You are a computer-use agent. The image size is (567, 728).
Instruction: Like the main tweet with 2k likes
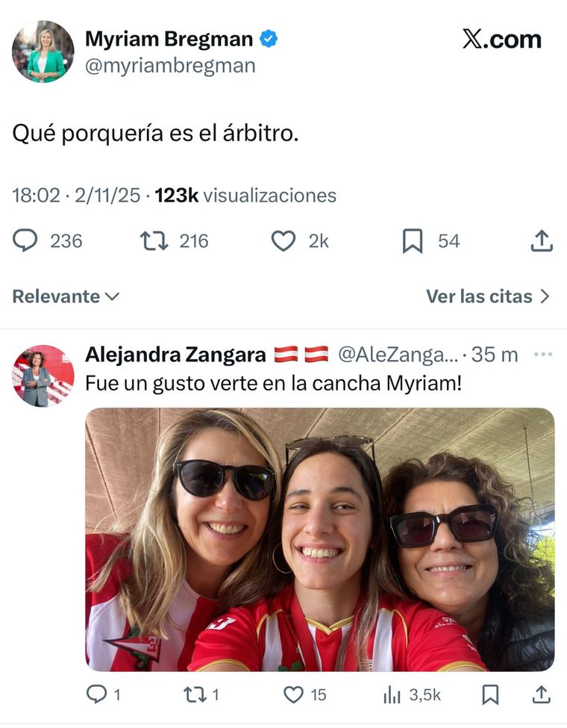[x=283, y=241]
